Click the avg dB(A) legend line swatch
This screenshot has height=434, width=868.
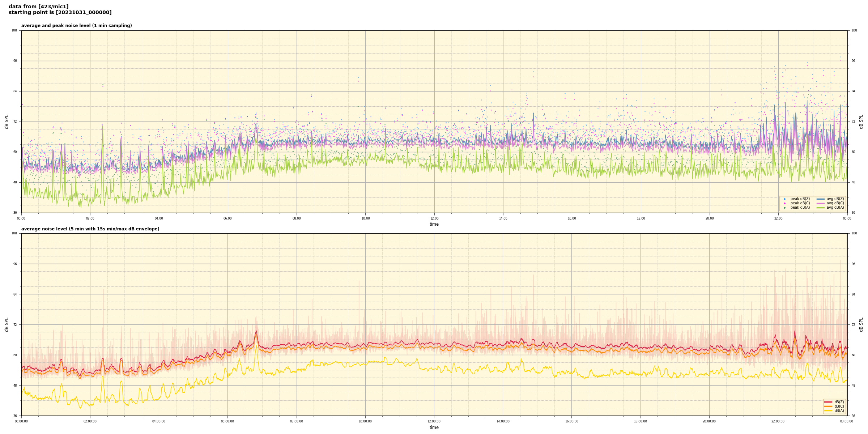[x=821, y=208]
